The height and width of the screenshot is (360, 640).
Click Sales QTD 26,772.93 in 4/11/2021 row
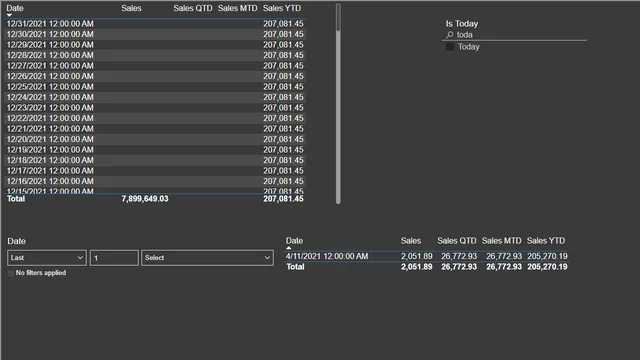(x=459, y=256)
